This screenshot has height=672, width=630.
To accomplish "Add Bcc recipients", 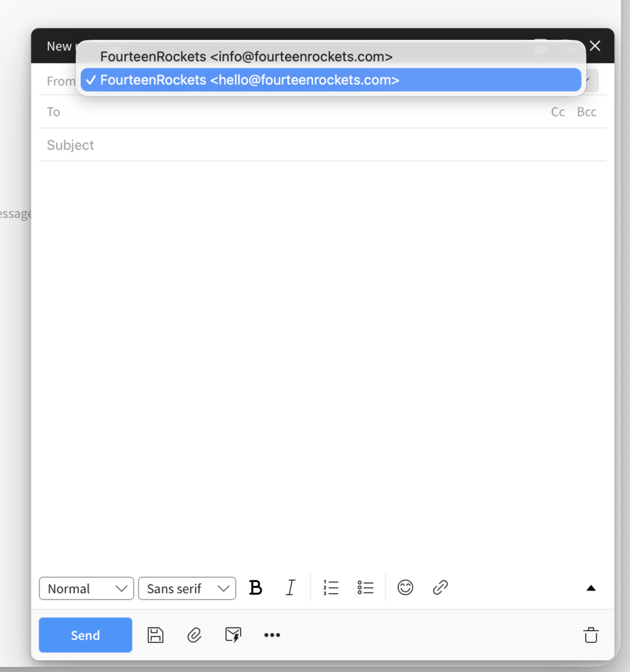I will [586, 112].
